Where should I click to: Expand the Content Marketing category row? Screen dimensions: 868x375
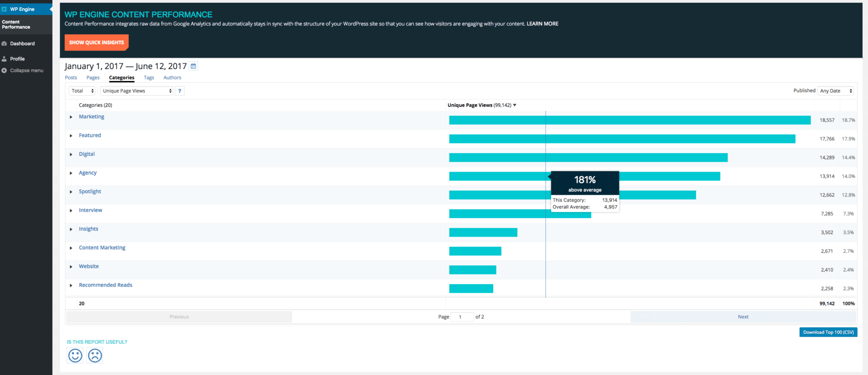(x=71, y=248)
